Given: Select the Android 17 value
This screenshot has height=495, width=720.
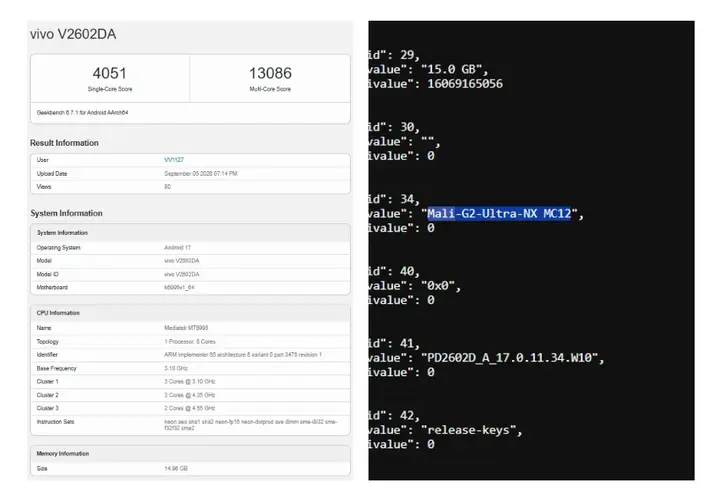Looking at the screenshot, I should click(x=177, y=248).
